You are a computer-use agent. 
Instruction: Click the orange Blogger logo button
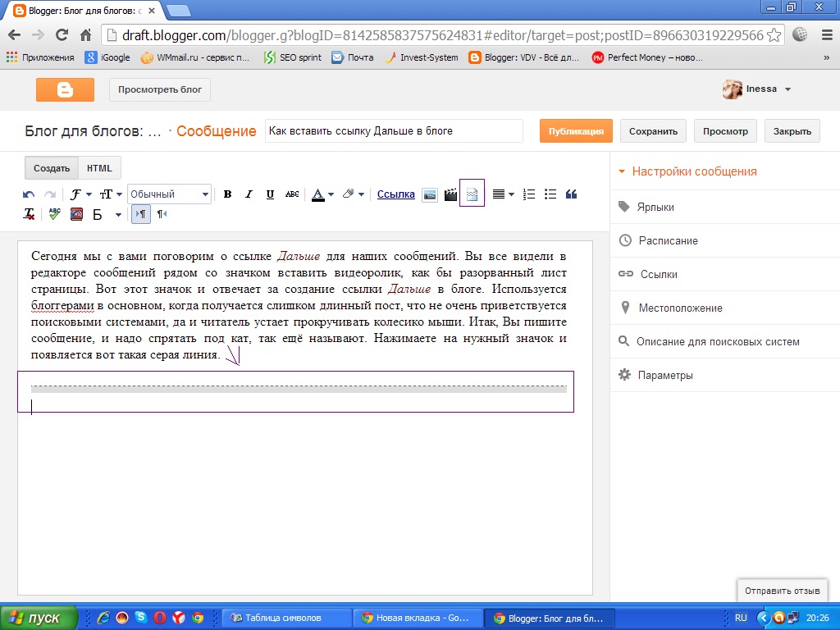[x=66, y=89]
